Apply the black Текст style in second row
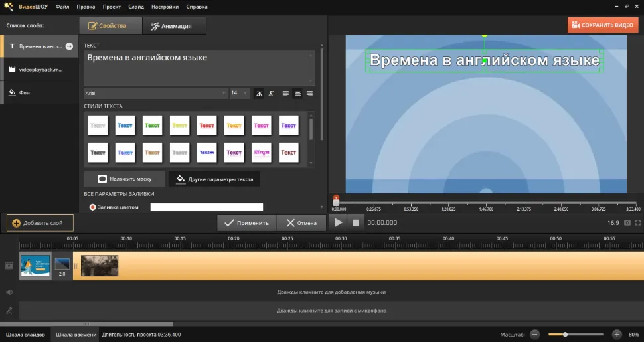 (98, 153)
